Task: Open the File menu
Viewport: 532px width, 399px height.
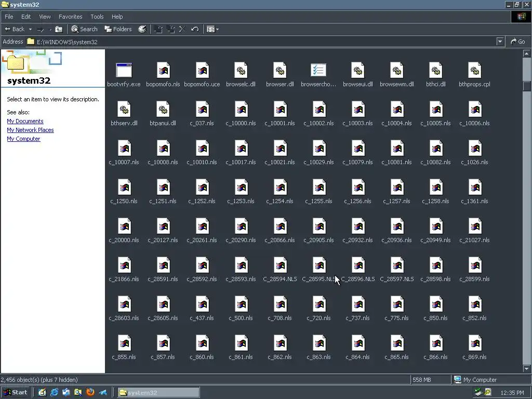Action: click(9, 16)
